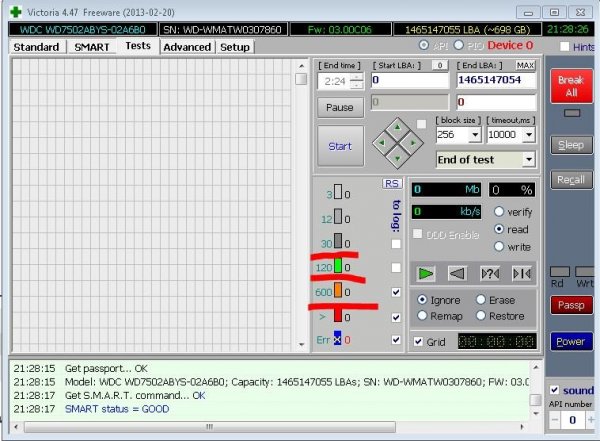This screenshot has height=441, width=600.
Task: Click the RS reset counters icon
Action: tap(392, 183)
